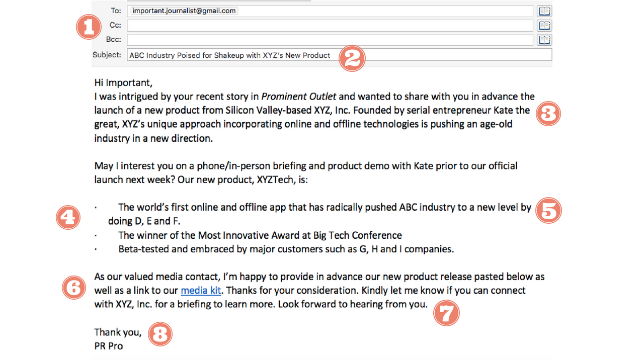Open the media kit hyperlink

tap(201, 291)
